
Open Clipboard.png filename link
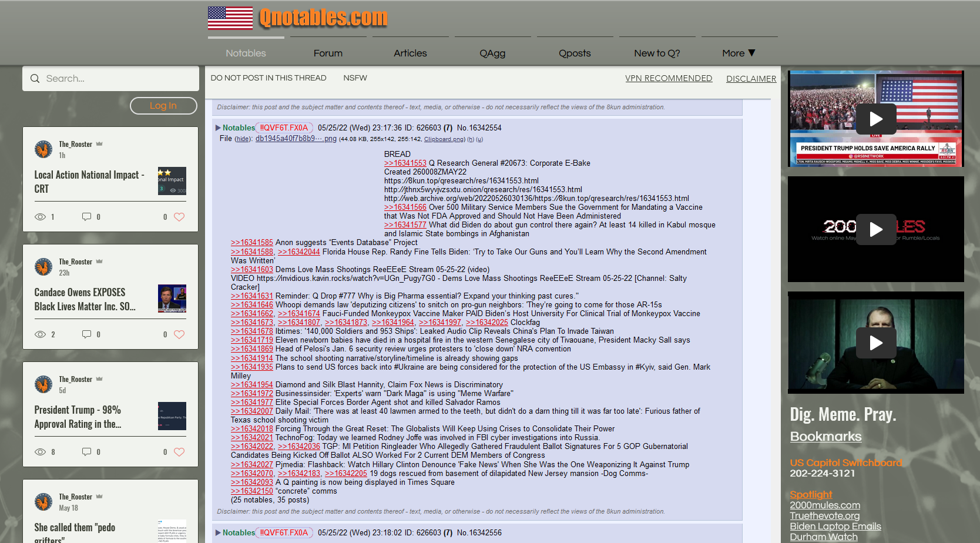[444, 139]
